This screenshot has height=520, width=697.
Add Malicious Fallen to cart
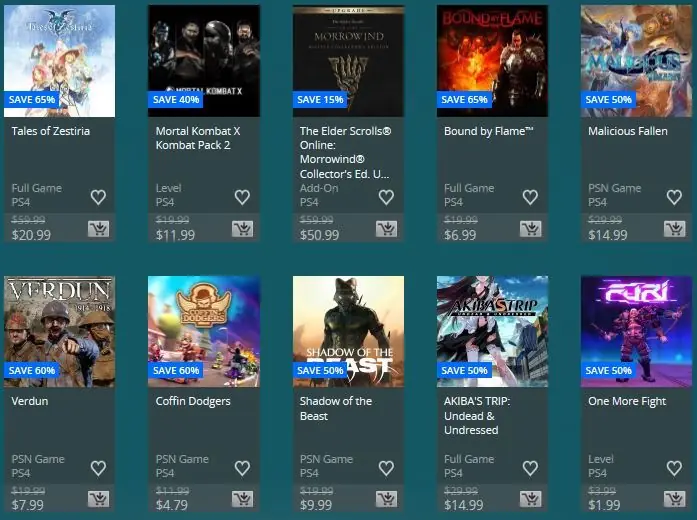674,229
